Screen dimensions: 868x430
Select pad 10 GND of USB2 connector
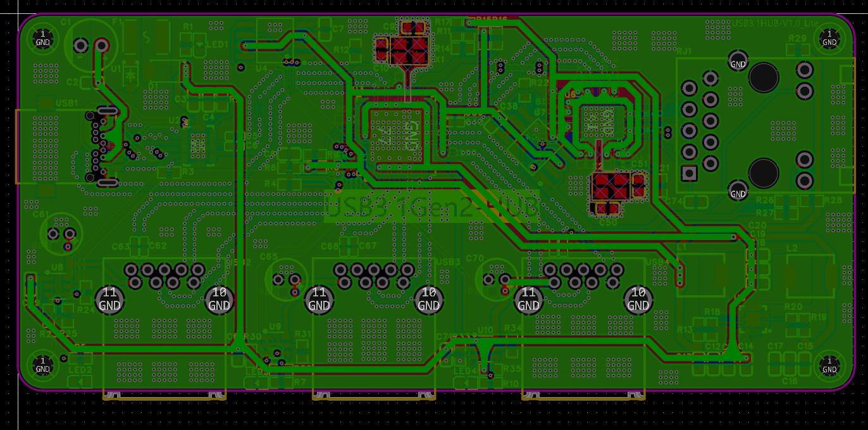(x=219, y=299)
